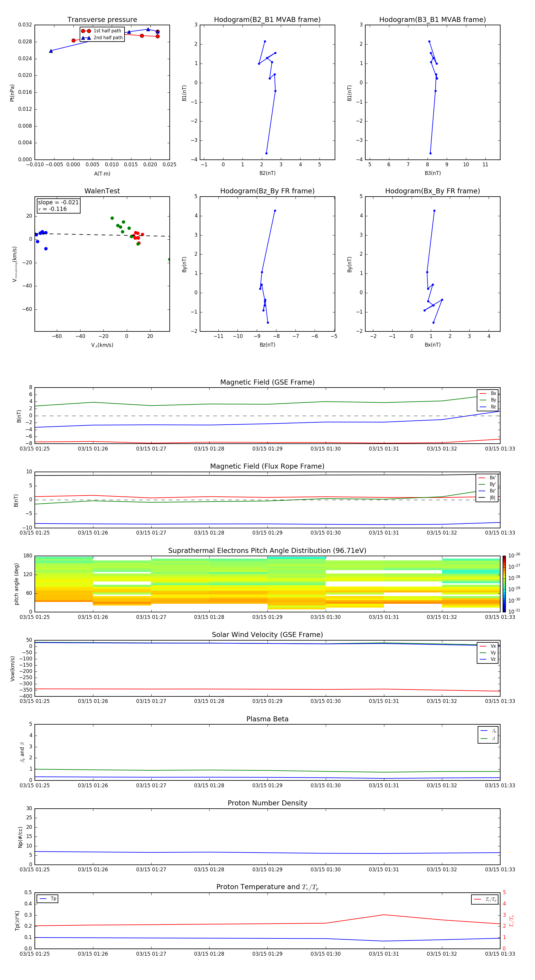The width and height of the screenshot is (535, 980).
Task: Click the 'Vy' legend entry
Action: [x=488, y=653]
